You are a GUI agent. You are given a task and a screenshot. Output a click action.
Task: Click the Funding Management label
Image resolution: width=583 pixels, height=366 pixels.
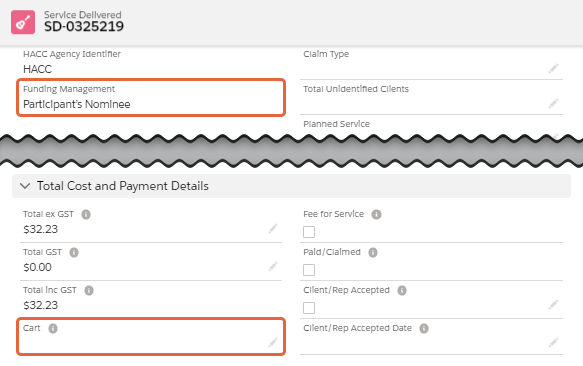69,89
